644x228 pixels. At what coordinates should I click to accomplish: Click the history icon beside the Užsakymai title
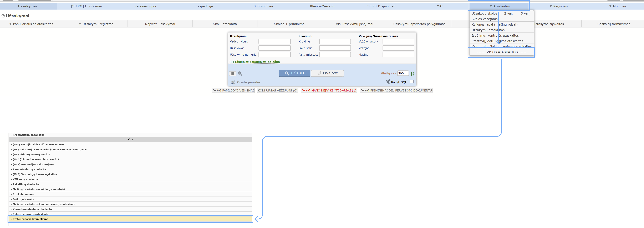click(x=3, y=16)
